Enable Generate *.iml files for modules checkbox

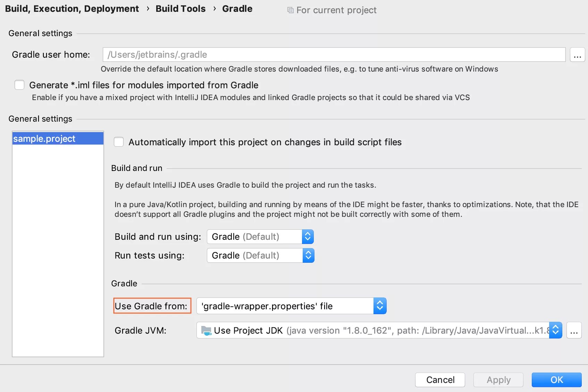click(x=19, y=85)
